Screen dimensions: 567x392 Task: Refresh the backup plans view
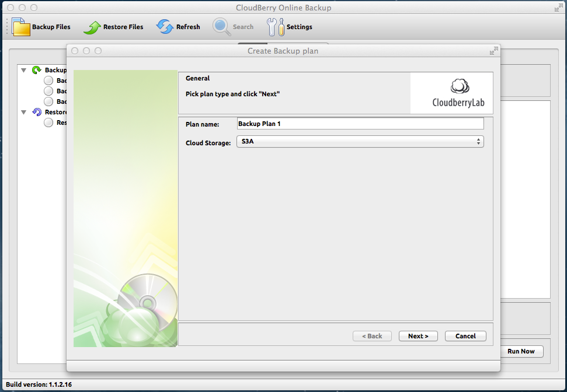pyautogui.click(x=178, y=27)
